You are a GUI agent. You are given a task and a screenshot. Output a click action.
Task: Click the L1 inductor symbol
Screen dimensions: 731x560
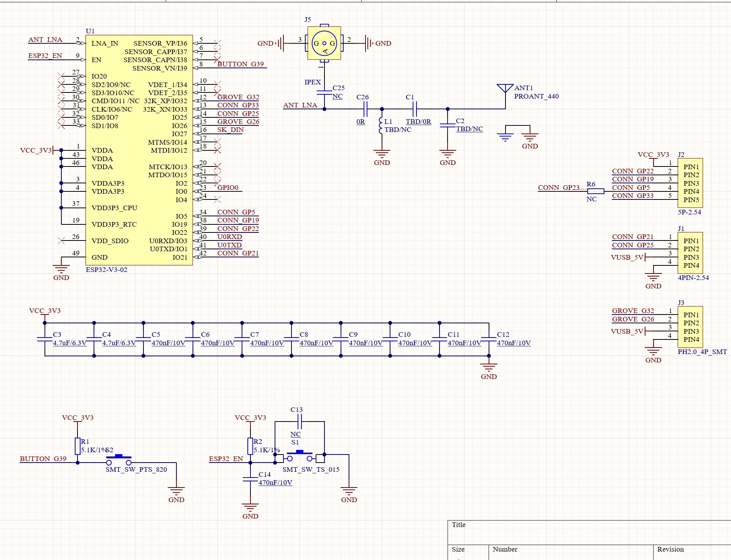381,125
